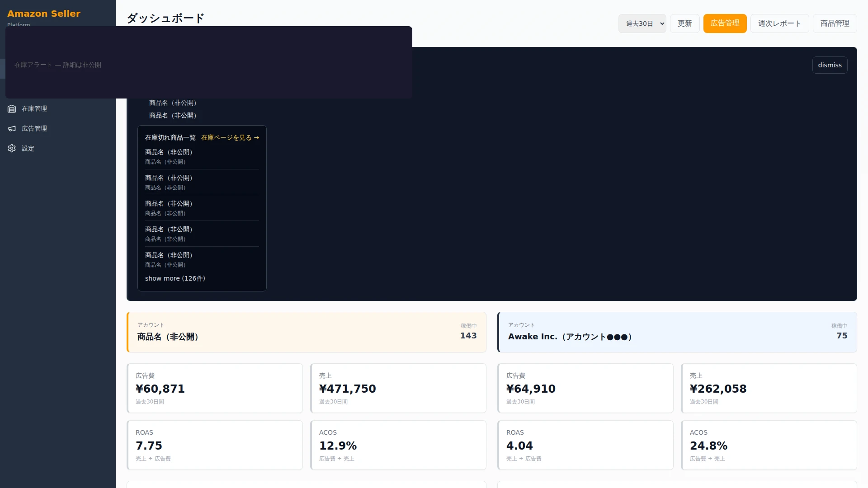Open the orange 広告管理 button in header
The image size is (868, 488).
coord(725,23)
